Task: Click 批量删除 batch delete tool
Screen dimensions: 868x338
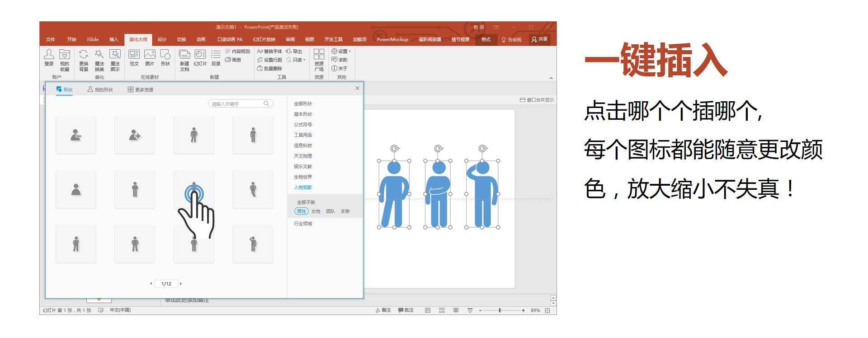Action: click(x=269, y=68)
